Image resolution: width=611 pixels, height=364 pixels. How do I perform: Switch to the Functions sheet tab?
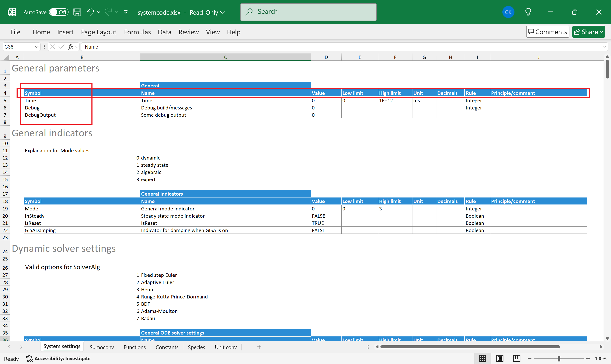[135, 347]
